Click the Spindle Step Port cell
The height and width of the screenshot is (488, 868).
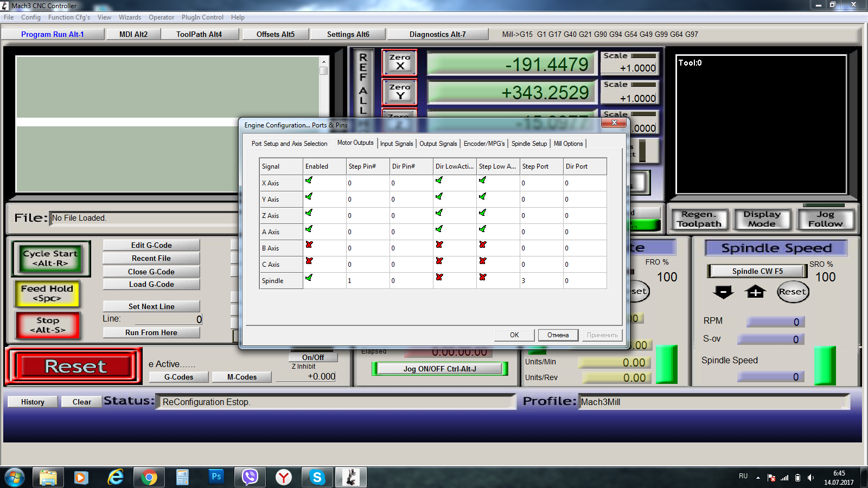541,280
